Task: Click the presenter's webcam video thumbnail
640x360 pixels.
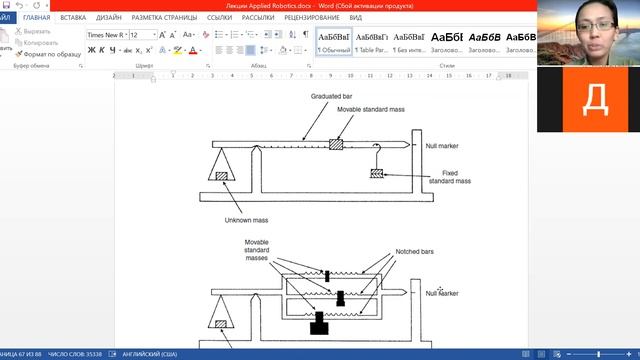Action: coord(589,33)
